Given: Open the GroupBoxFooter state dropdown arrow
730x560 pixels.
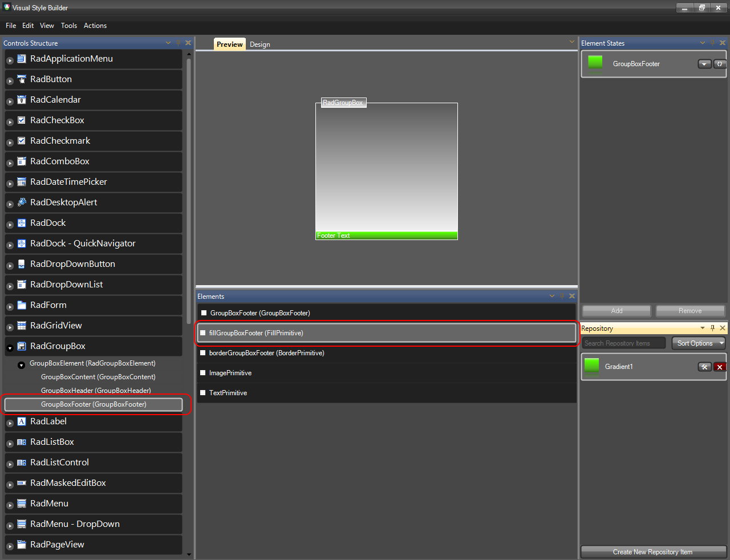Looking at the screenshot, I should tap(705, 64).
